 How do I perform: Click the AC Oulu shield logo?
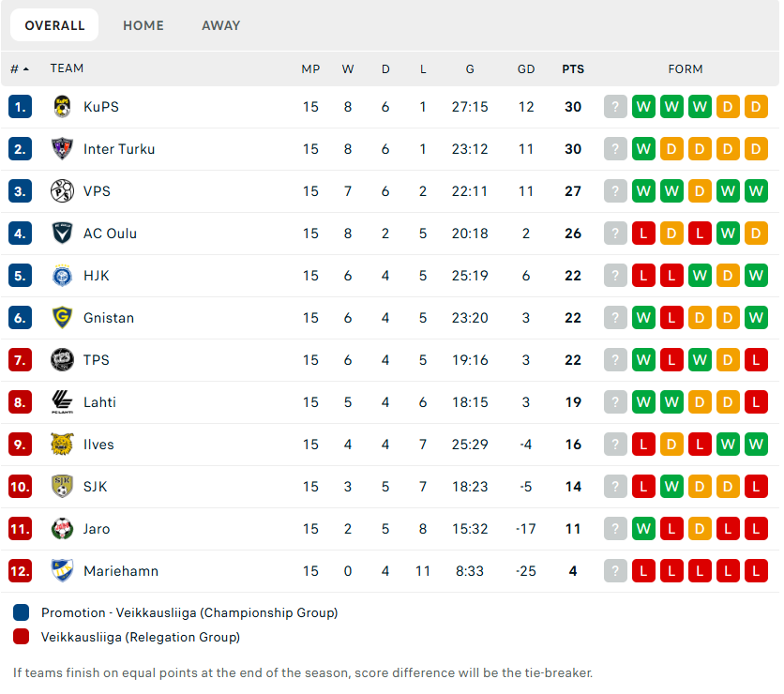62,233
